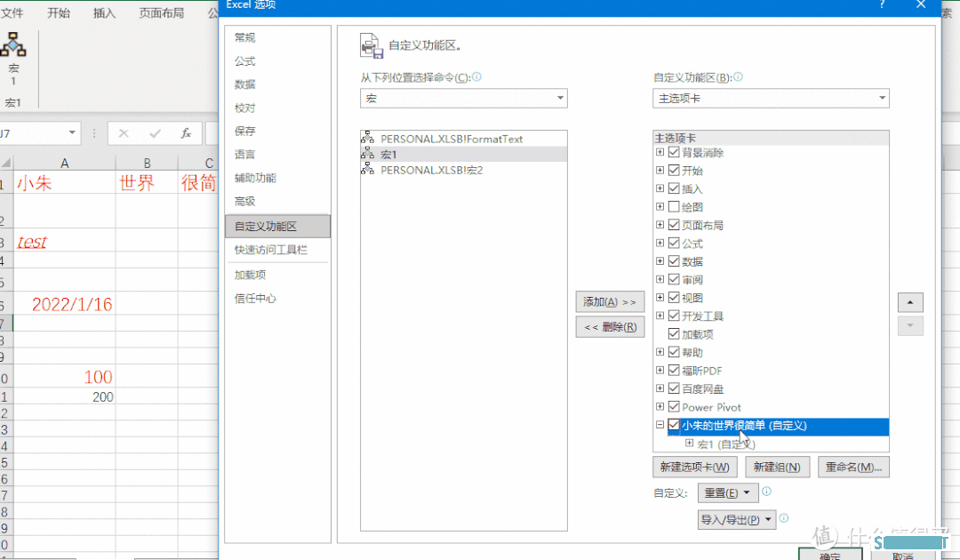Confirm the dialog with the 确定 button

[x=830, y=555]
